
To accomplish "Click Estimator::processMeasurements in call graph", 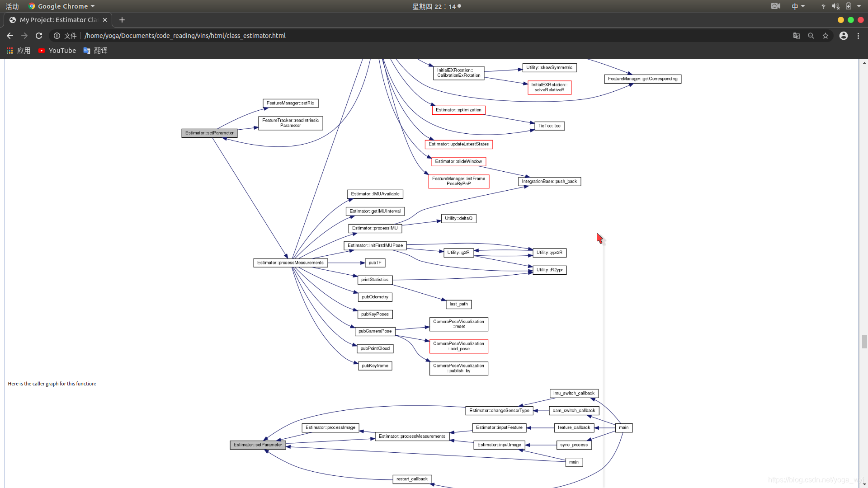I will (291, 263).
